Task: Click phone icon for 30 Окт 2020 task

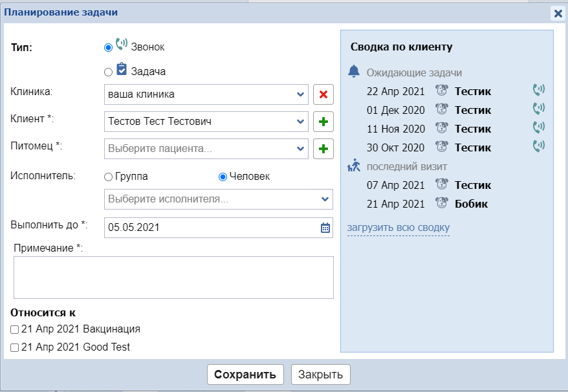Action: (x=538, y=147)
